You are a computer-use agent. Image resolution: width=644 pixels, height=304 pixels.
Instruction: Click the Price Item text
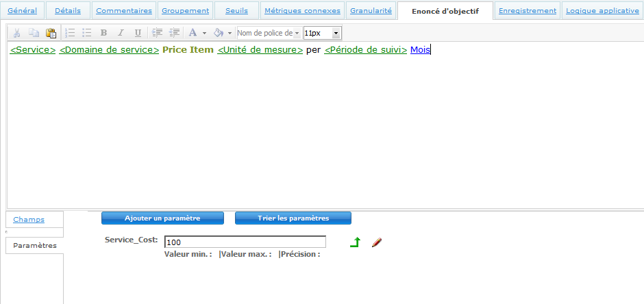[x=188, y=50]
